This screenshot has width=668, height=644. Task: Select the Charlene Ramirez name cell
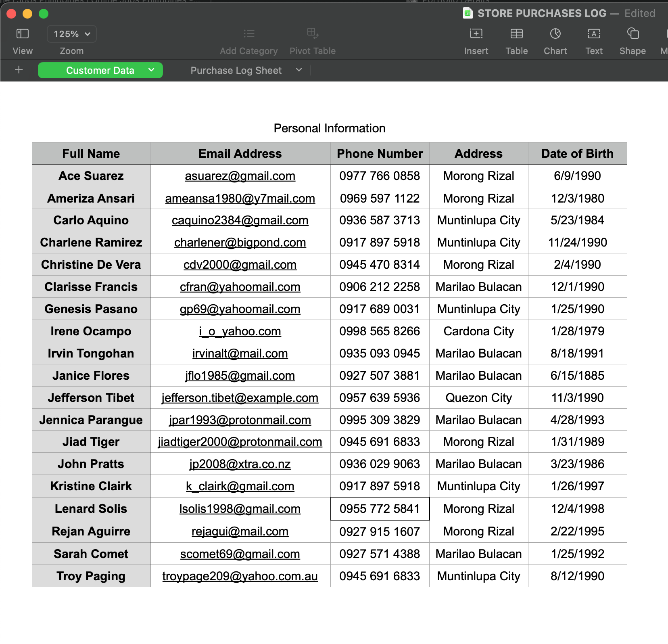click(x=91, y=243)
